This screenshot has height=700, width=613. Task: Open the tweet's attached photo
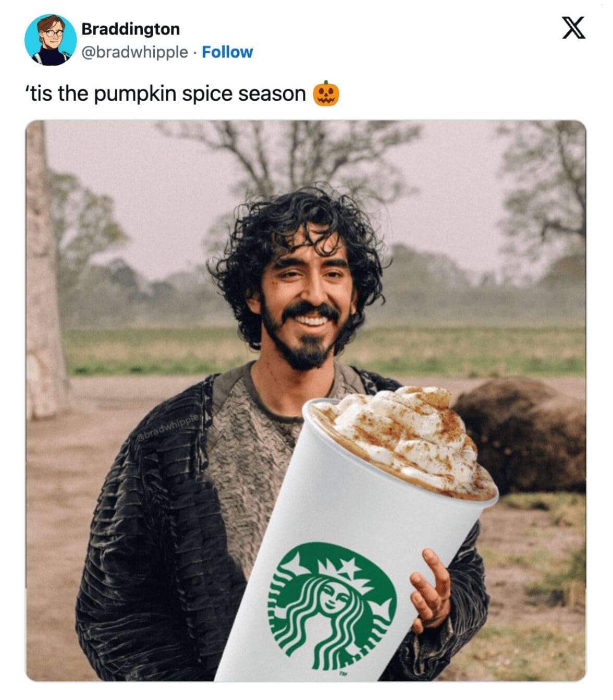[x=306, y=401]
